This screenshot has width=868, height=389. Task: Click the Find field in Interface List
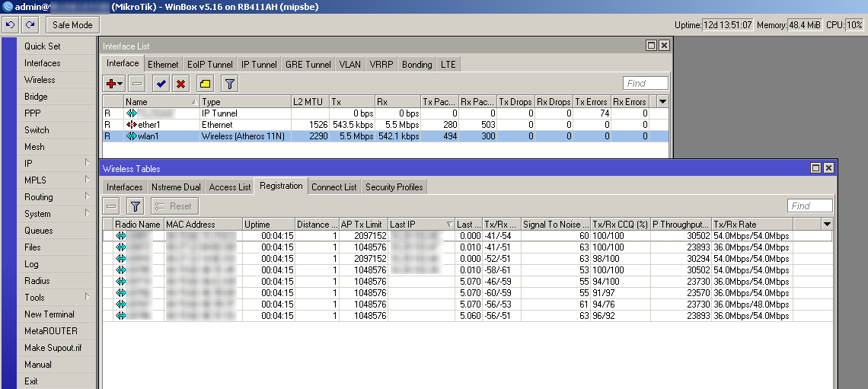pos(646,84)
